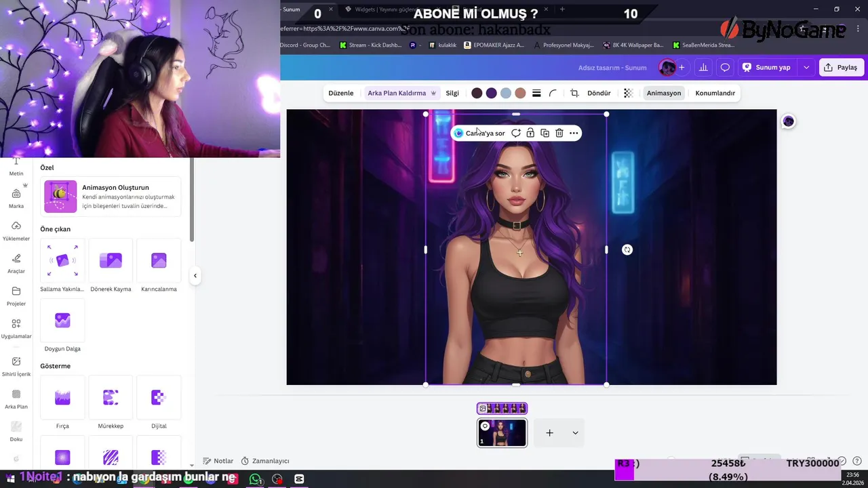
Task: Open WhatsApp from the Windows taskbar
Action: (255, 479)
